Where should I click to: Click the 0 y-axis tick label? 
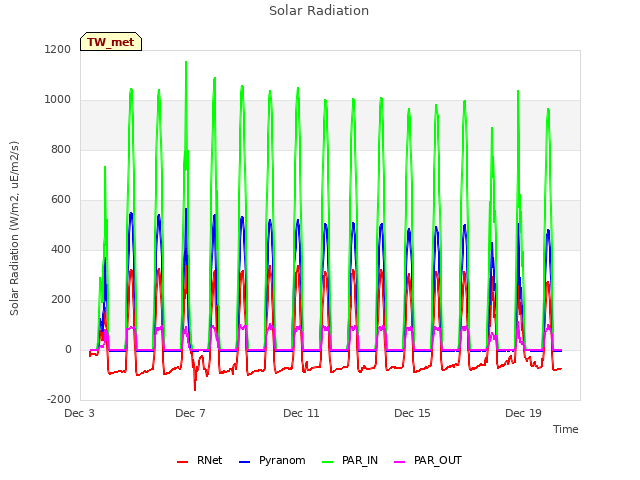click(68, 349)
